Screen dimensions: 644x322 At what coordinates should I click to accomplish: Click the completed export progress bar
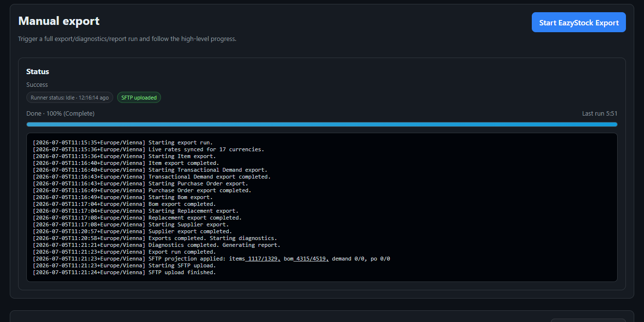coord(322,124)
